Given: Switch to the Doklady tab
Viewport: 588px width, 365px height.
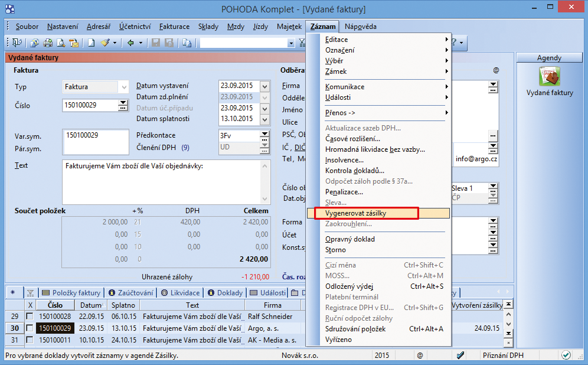Looking at the screenshot, I should pyautogui.click(x=225, y=292).
